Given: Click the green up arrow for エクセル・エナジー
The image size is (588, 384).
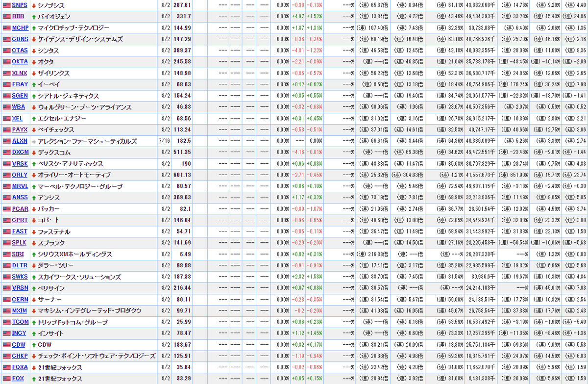Looking at the screenshot, I should point(34,119).
